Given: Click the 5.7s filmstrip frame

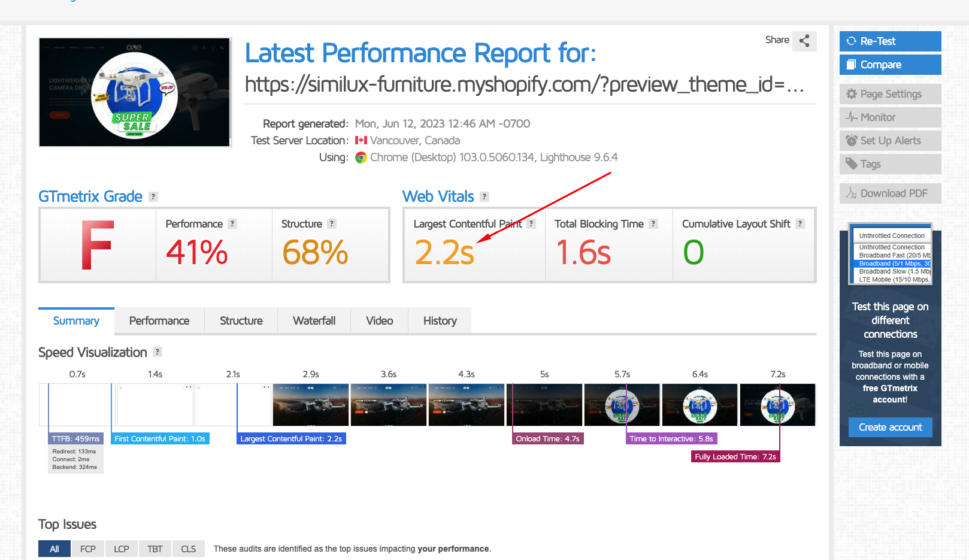Looking at the screenshot, I should coord(622,405).
